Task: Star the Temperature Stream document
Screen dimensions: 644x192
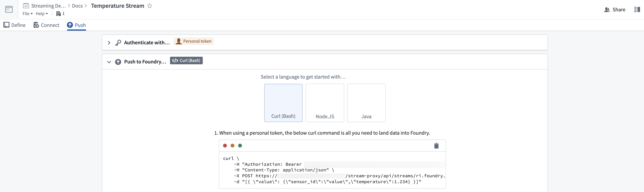Action: pos(149,6)
